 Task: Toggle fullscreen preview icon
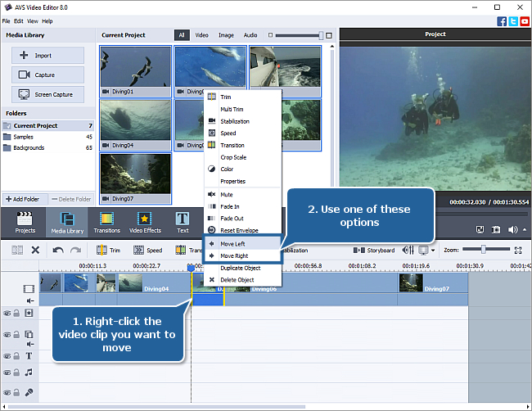coord(480,230)
